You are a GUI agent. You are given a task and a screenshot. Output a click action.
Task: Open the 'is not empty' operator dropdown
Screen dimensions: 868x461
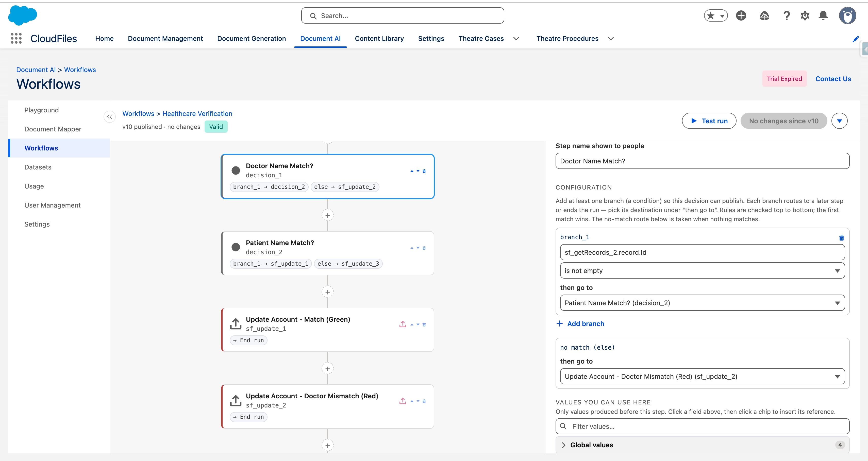[702, 271]
